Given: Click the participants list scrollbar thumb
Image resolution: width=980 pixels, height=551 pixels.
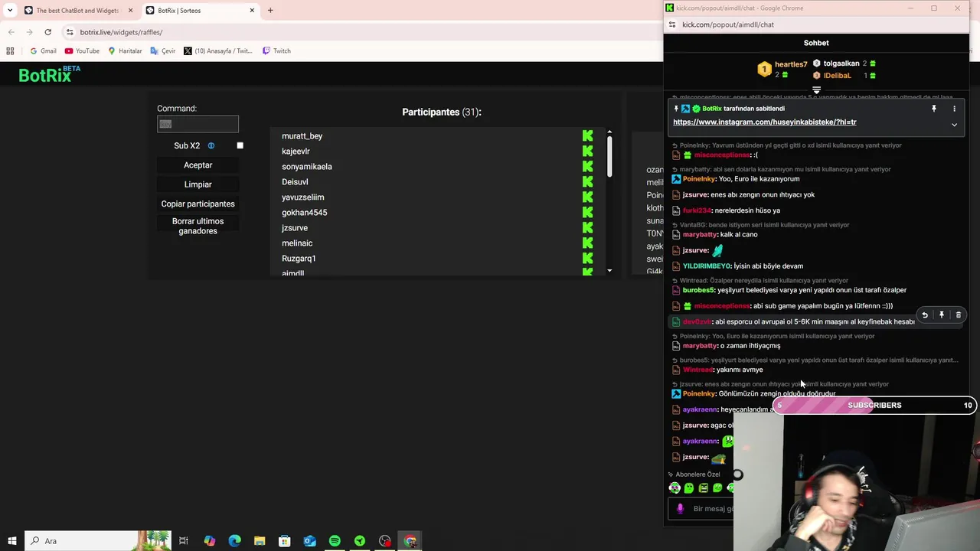Looking at the screenshot, I should (x=609, y=157).
